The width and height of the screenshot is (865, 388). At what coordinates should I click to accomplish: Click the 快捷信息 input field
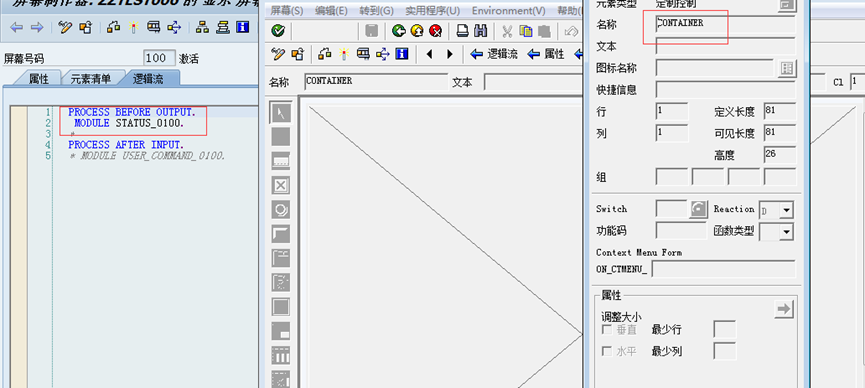point(725,89)
